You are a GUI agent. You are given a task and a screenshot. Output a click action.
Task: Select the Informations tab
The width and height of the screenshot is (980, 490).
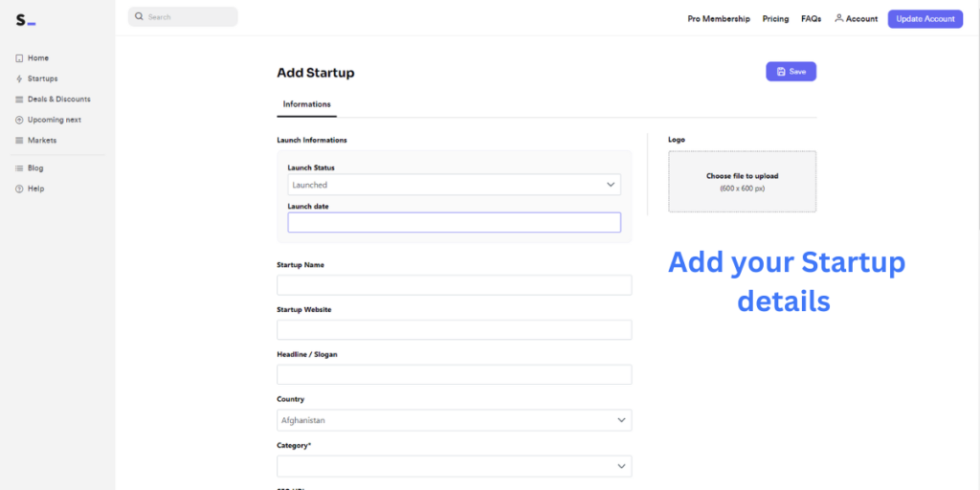pos(307,104)
